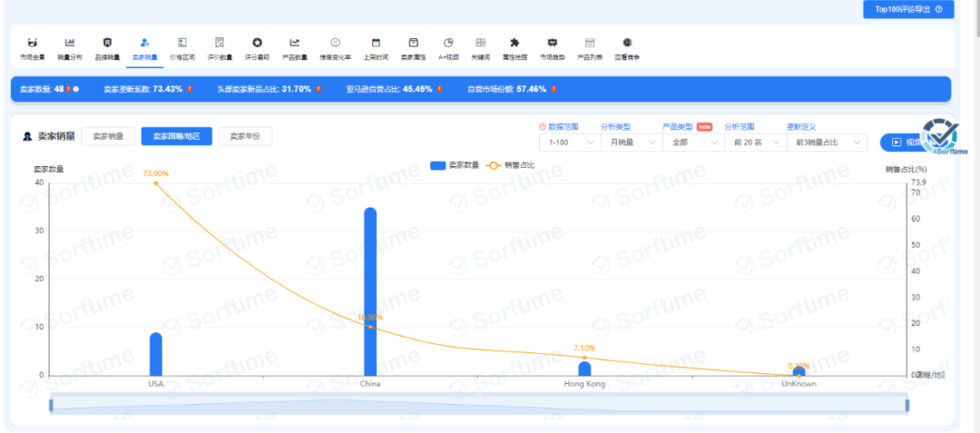
Task: Open the 上架时间 listing time calendar icon
Action: (376, 43)
